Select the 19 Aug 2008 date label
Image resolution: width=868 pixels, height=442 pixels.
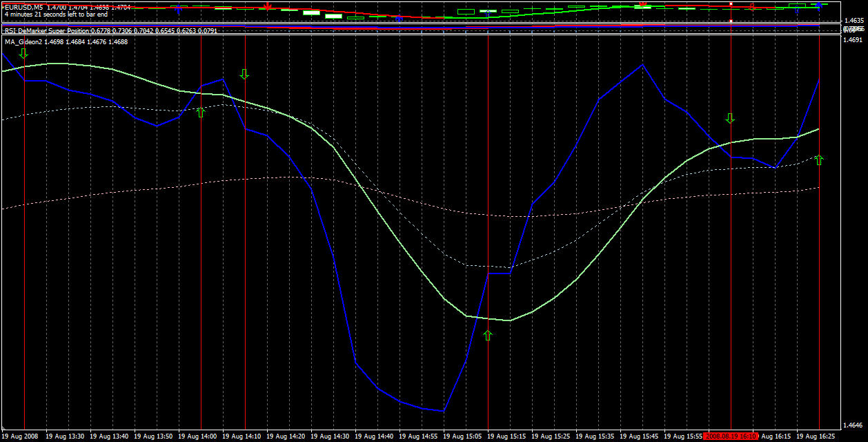tap(21, 436)
